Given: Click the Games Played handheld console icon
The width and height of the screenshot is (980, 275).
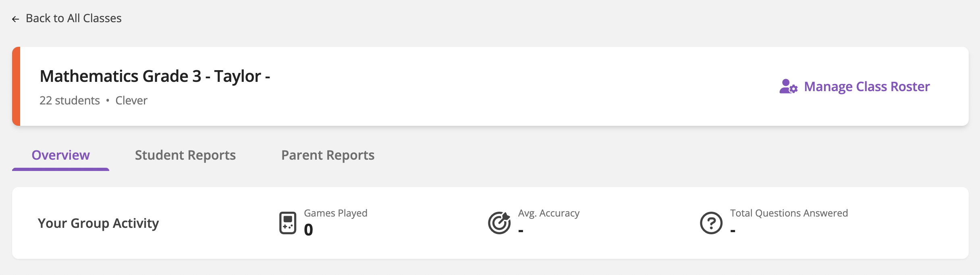Looking at the screenshot, I should click(288, 223).
